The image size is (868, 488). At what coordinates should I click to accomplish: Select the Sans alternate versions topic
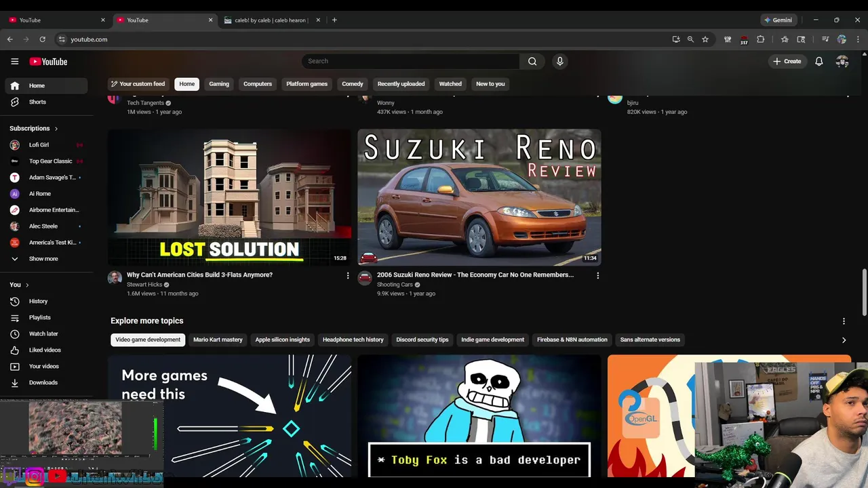tap(650, 340)
